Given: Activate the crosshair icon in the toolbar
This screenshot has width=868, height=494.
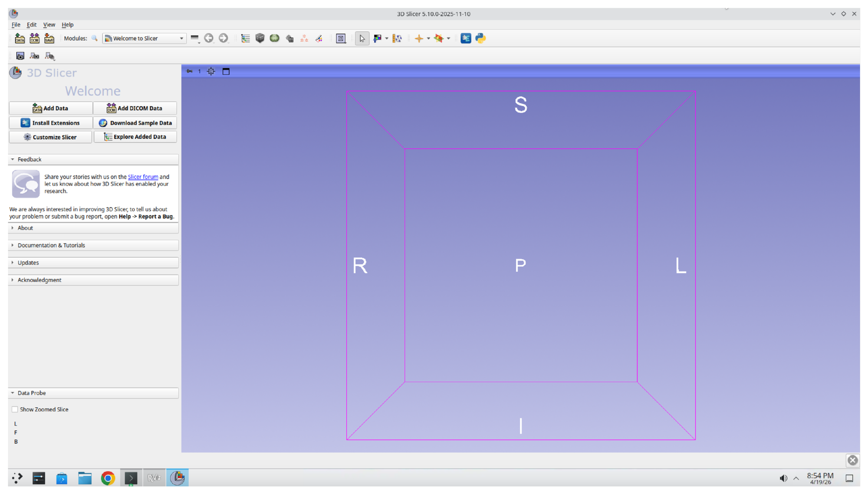Looking at the screenshot, I should (420, 38).
